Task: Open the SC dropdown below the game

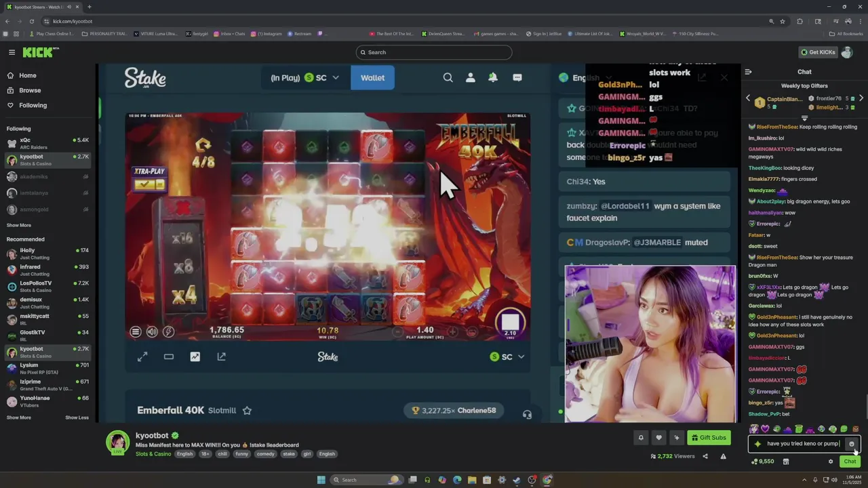Action: pyautogui.click(x=507, y=357)
